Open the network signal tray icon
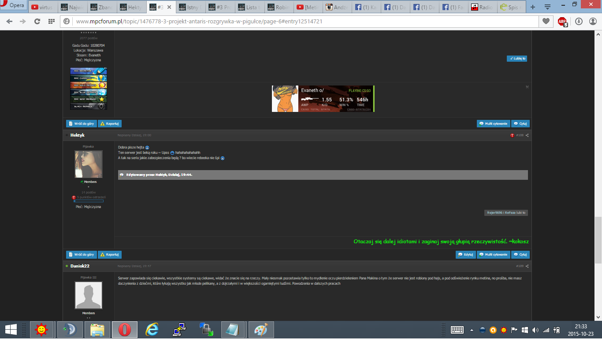 546,330
